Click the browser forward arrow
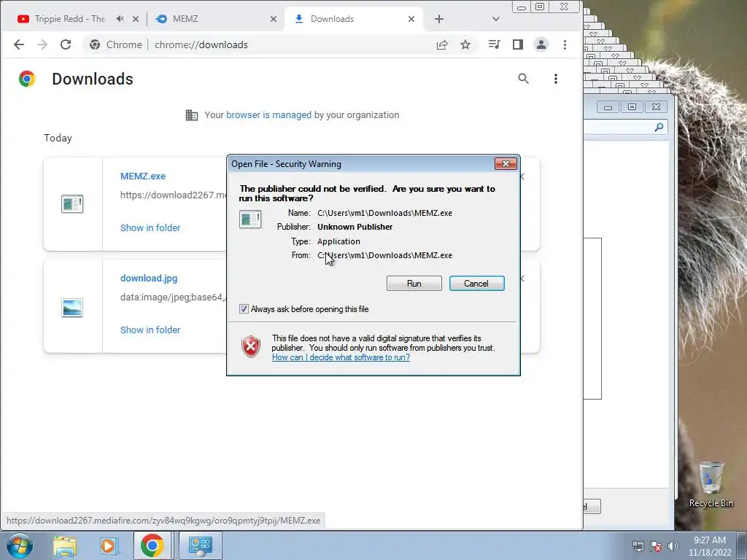This screenshot has height=560, width=747. click(42, 44)
